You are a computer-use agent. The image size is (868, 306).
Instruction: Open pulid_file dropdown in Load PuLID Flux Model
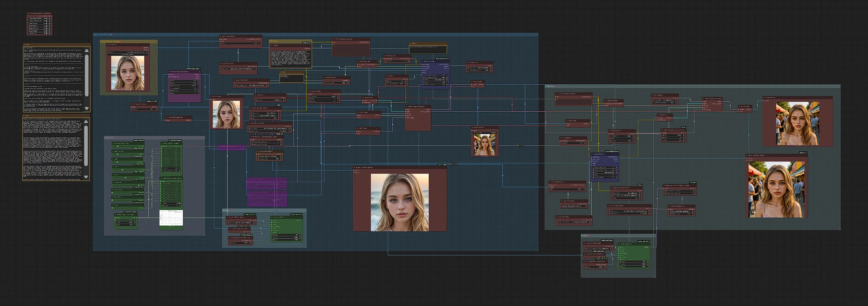(241, 223)
